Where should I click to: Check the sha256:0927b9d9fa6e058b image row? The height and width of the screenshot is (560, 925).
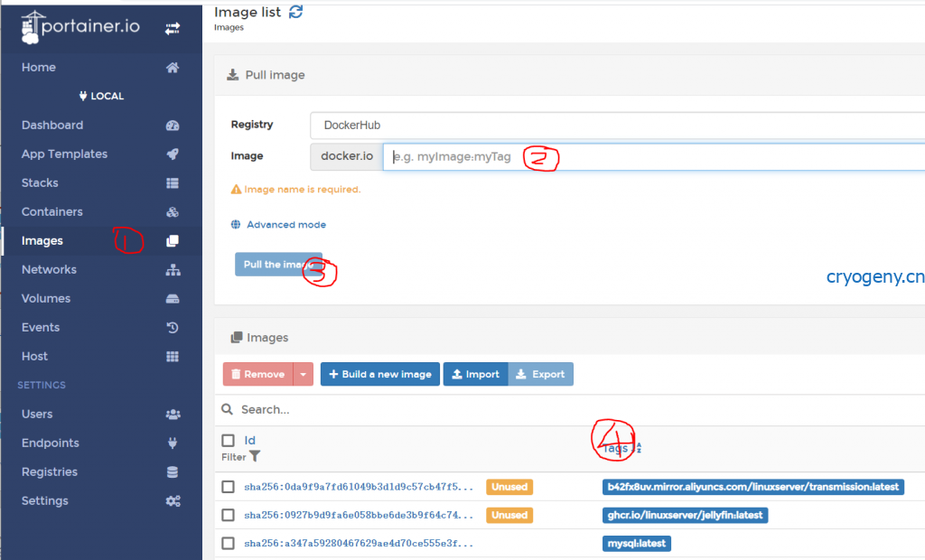click(229, 515)
